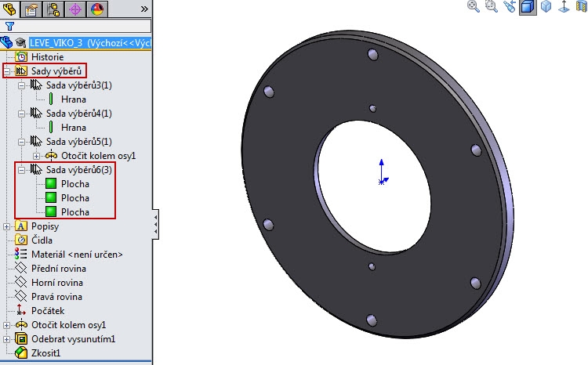Click the Section View icon at the toolbar edge

click(582, 7)
